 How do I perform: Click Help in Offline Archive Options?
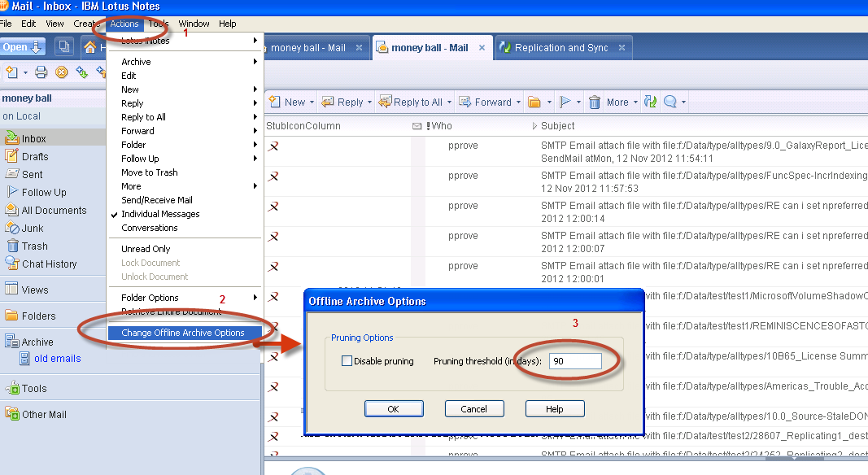pos(554,408)
